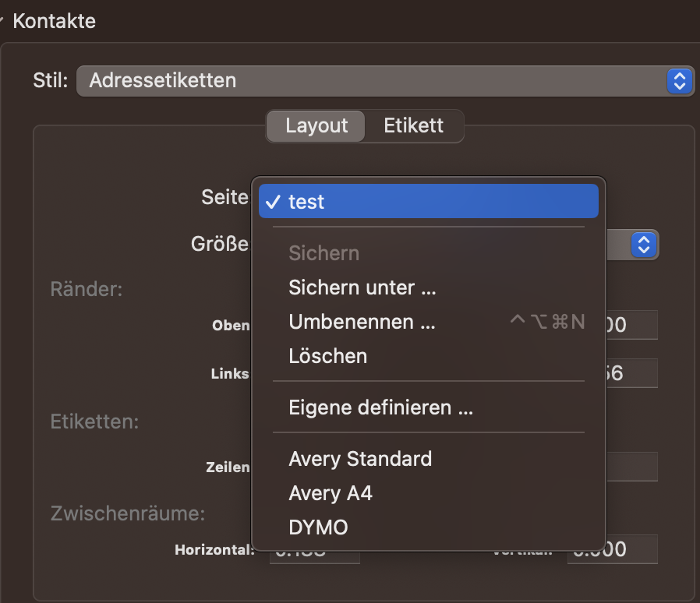The width and height of the screenshot is (700, 603).
Task: Choose Umbenennen … from the menu
Action: click(x=362, y=322)
